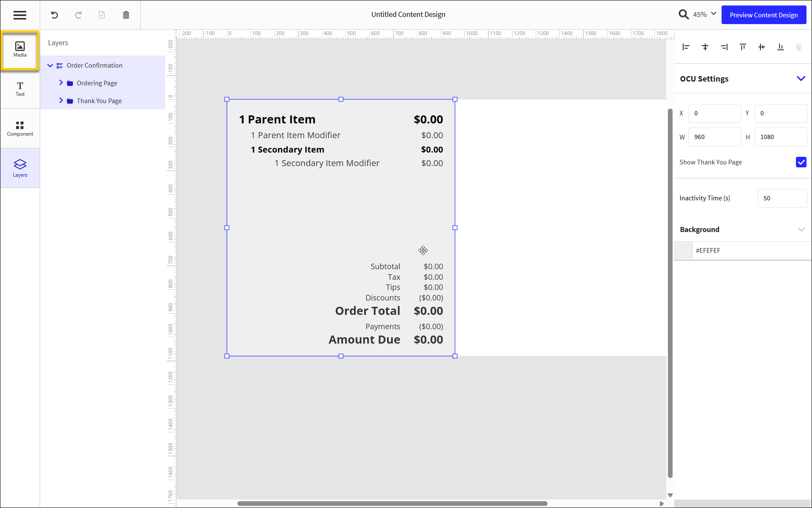Select the Order Confirmation layer
The width and height of the screenshot is (812, 508).
pos(95,66)
